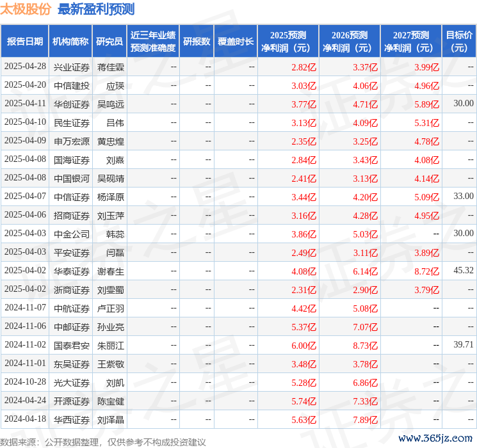Viewport: 477px width, 448px height.
Task: Click the target price 39.71
Action: point(464,344)
